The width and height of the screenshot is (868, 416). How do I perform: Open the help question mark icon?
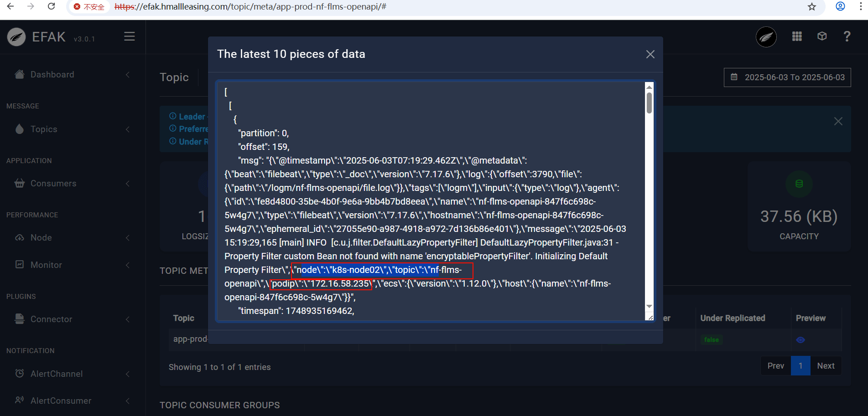(x=847, y=36)
